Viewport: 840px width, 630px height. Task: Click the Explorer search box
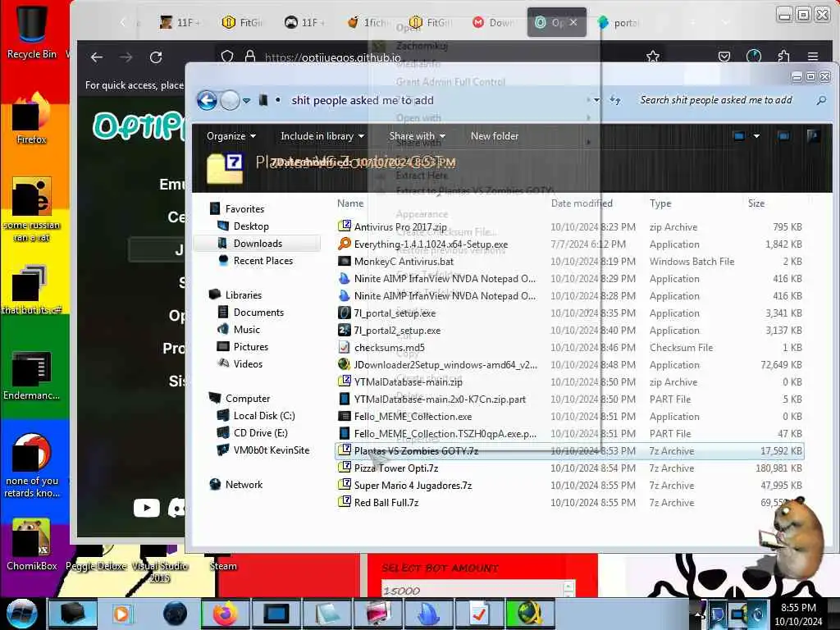[729, 100]
